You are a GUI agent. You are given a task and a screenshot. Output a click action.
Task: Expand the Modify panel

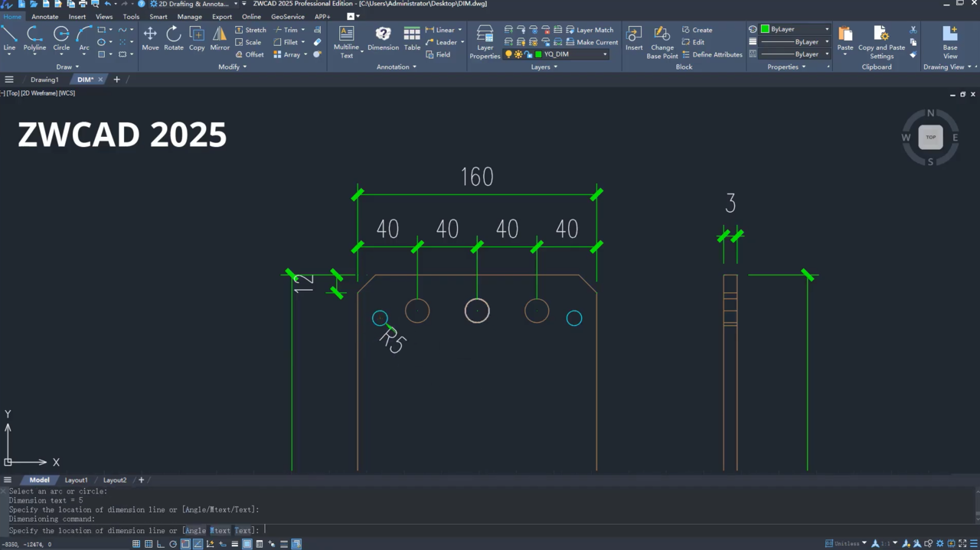point(232,67)
